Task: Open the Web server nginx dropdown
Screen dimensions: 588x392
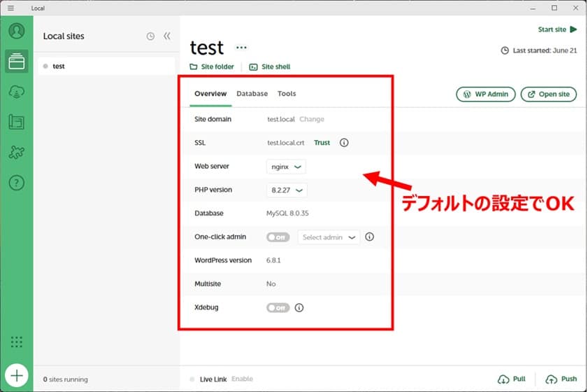Action: point(286,167)
